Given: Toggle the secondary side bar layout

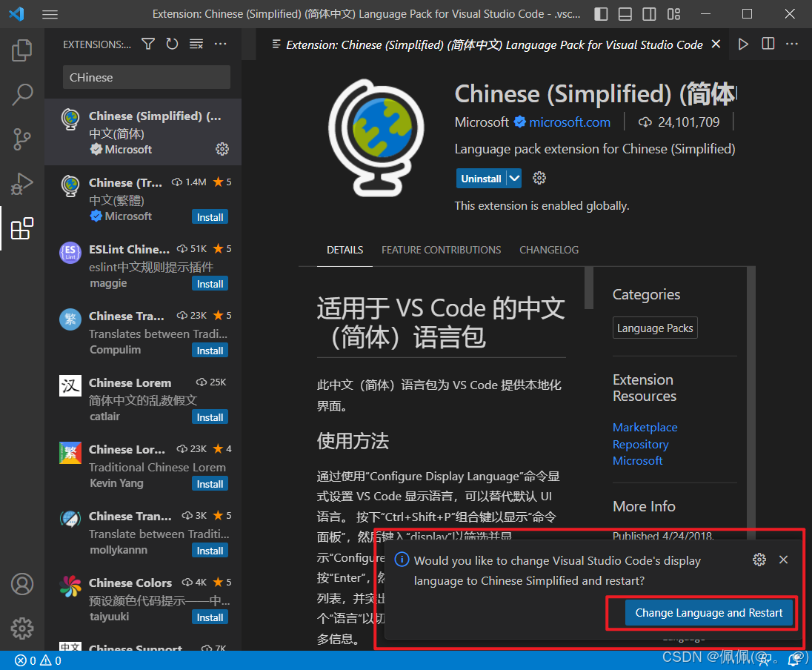Looking at the screenshot, I should tap(649, 14).
